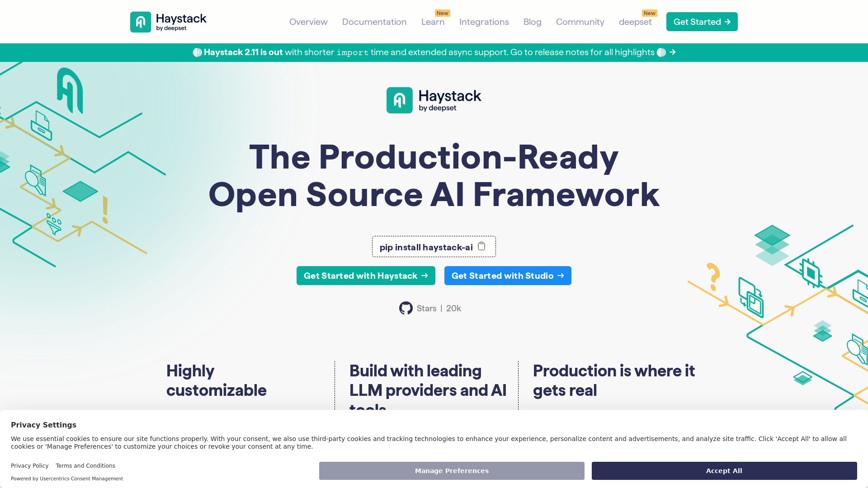Open the Documentation nav menu

pyautogui.click(x=374, y=22)
